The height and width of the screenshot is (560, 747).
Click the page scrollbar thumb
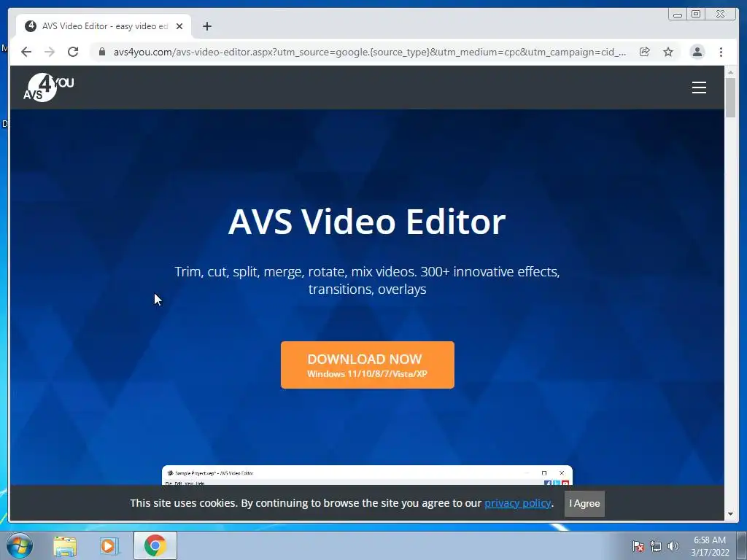(731, 98)
